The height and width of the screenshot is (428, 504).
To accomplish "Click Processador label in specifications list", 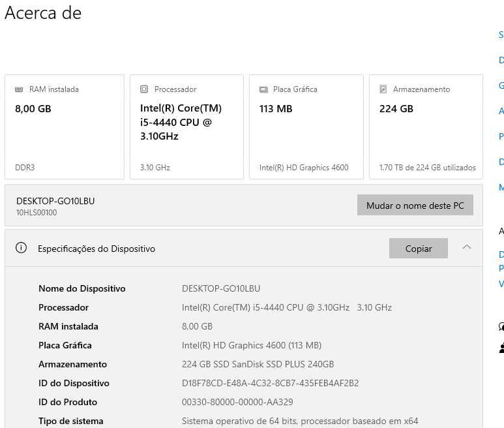I will (x=63, y=307).
